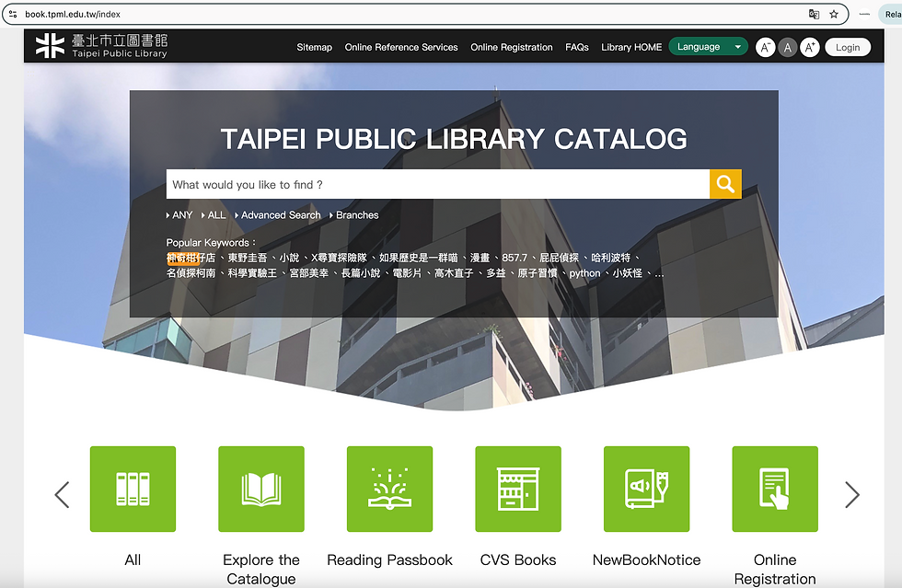Open Online Registration in top navigation

point(512,47)
